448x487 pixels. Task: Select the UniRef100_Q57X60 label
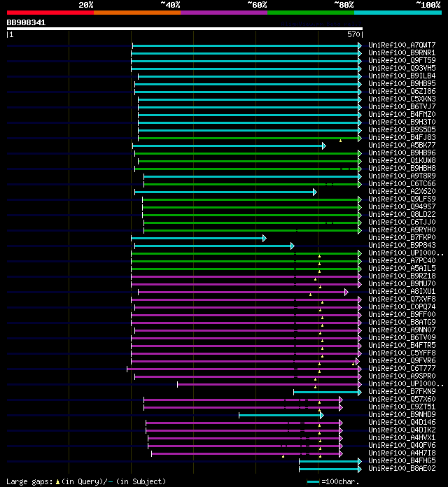pyautogui.click(x=402, y=399)
